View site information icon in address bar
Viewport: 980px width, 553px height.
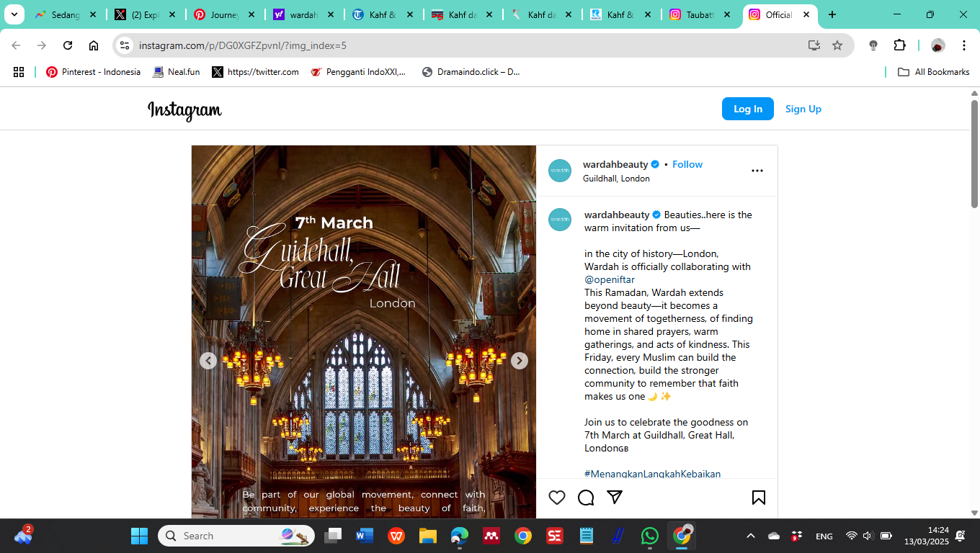tap(125, 45)
